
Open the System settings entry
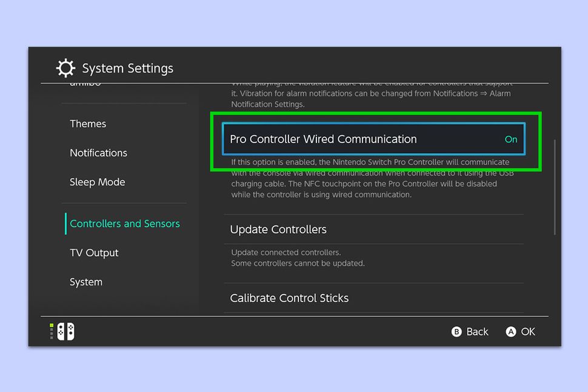[x=85, y=282]
